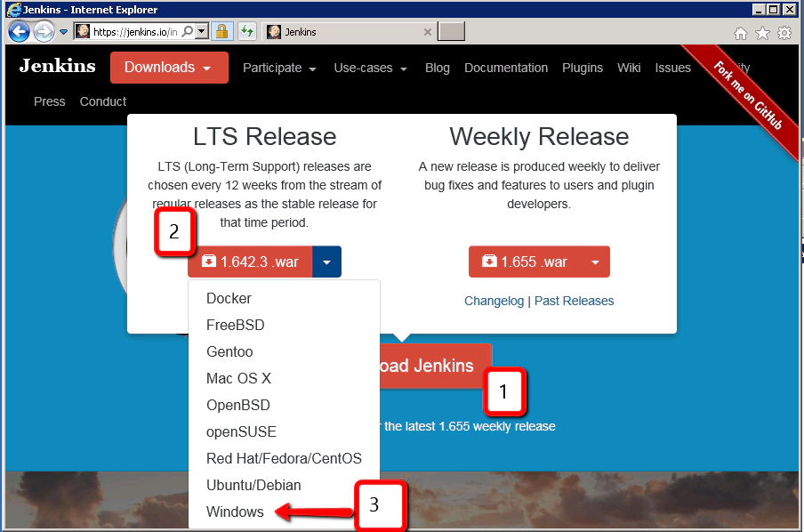Open the address bar history dropdown

tap(202, 31)
